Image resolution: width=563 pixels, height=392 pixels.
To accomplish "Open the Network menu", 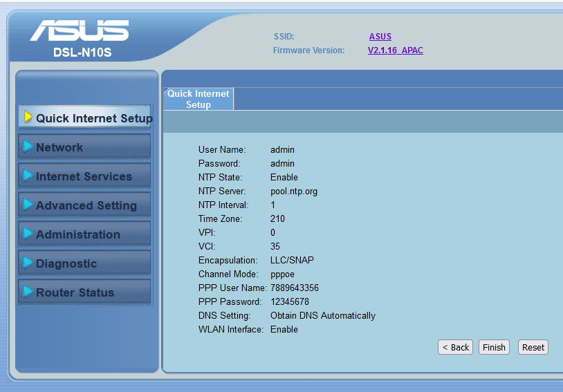I will [85, 147].
